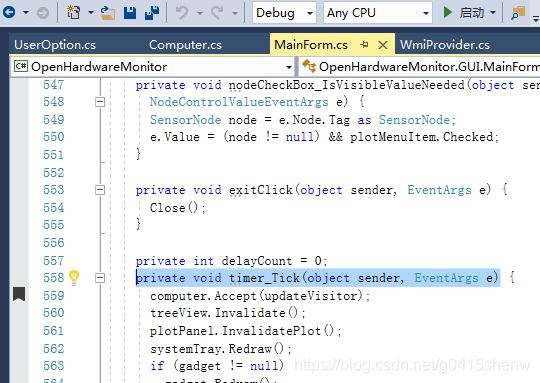Navigate backward with the back arrow
The width and height of the screenshot is (540, 383).
(x=9, y=12)
